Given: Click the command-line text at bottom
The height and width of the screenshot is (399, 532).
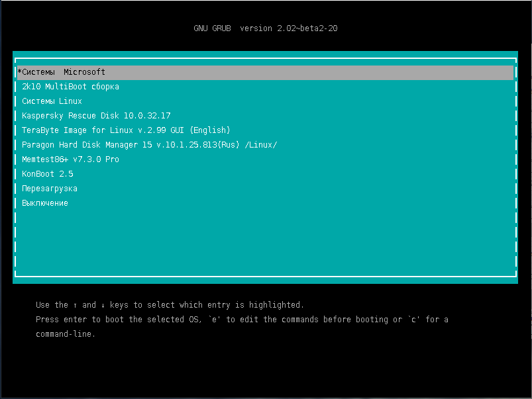Looking at the screenshot, I should (65, 334).
